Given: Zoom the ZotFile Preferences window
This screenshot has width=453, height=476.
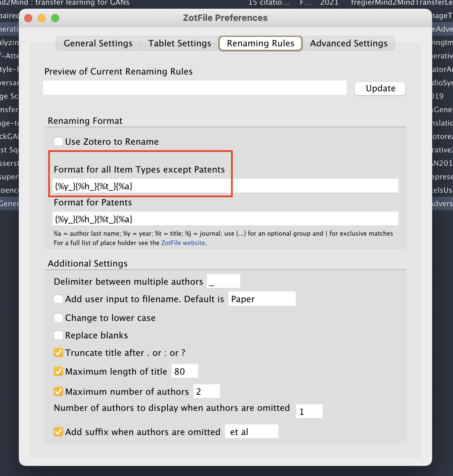Looking at the screenshot, I should [55, 18].
